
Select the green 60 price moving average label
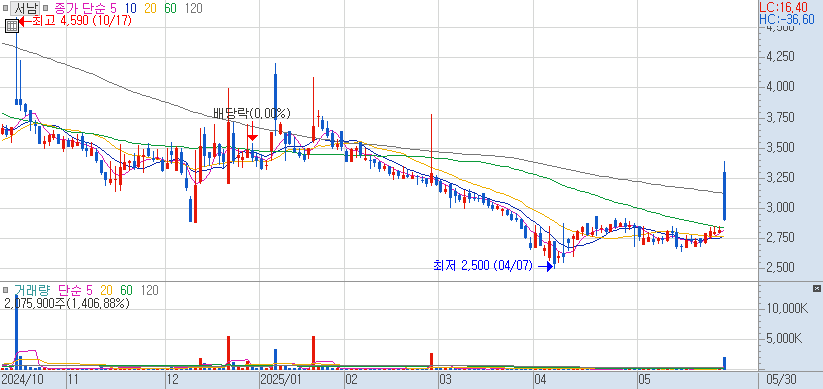tap(171, 8)
